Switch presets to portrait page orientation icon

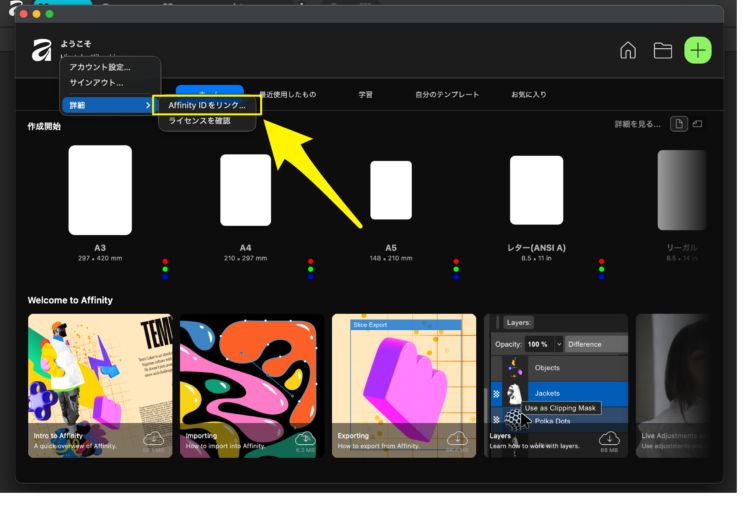[679, 124]
